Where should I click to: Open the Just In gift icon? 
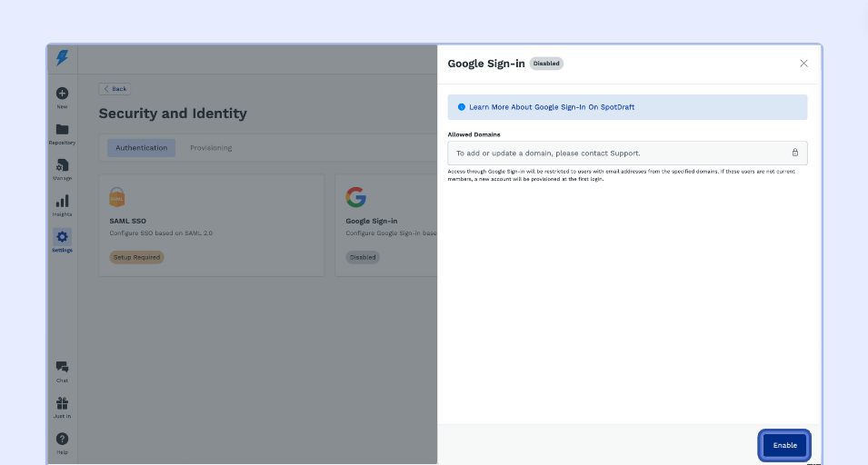tap(62, 403)
